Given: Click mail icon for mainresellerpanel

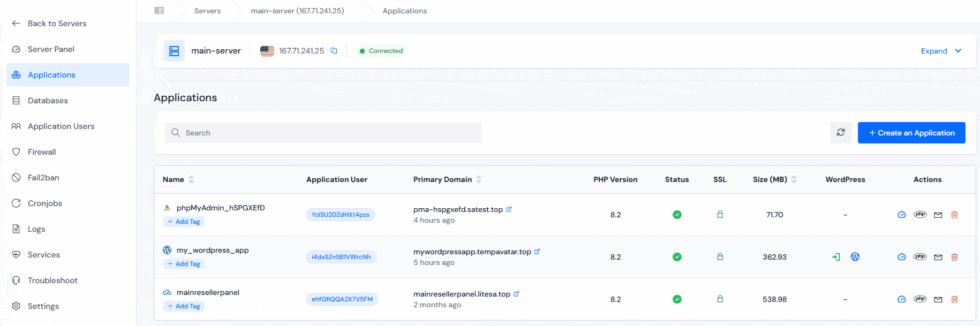Looking at the screenshot, I should point(938,300).
